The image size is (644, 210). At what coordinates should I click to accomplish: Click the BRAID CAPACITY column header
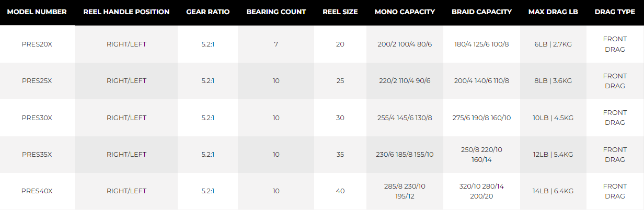point(481,12)
